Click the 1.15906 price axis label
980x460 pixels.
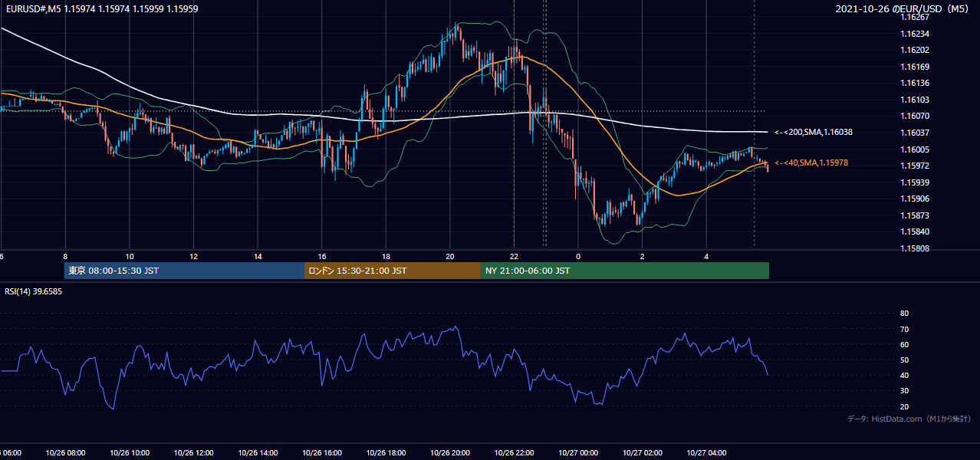pos(914,199)
